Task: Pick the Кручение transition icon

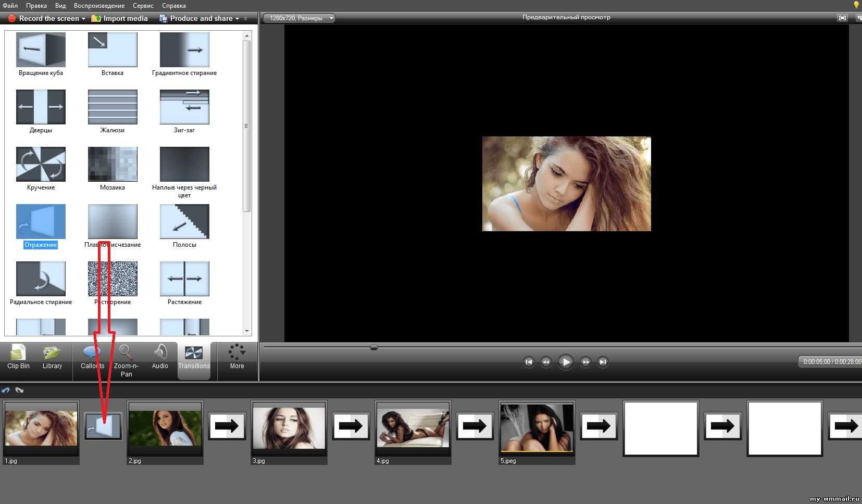Action: coord(41,164)
